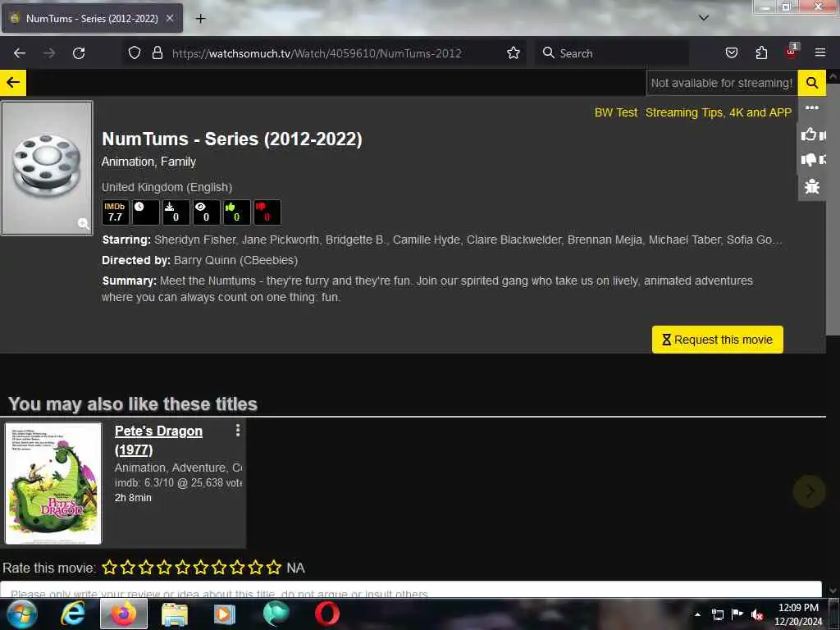Click the views eye count badge

tap(207, 212)
